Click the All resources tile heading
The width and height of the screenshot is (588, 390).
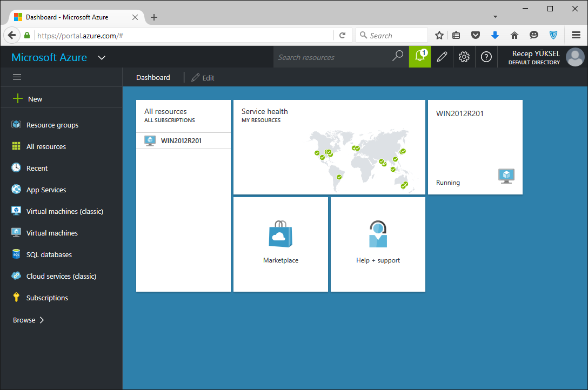pyautogui.click(x=165, y=111)
